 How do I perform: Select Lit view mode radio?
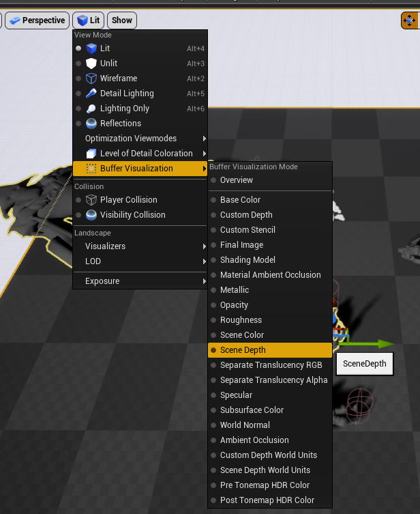(78, 48)
